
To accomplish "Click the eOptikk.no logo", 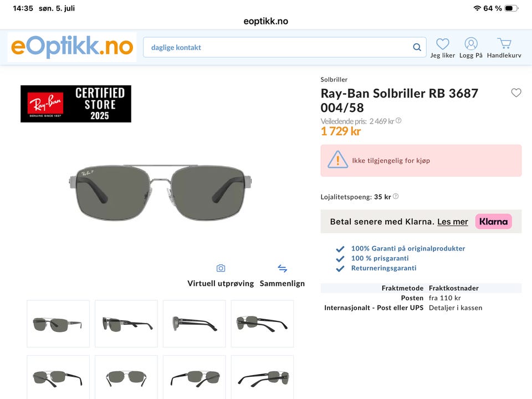I will click(72, 47).
